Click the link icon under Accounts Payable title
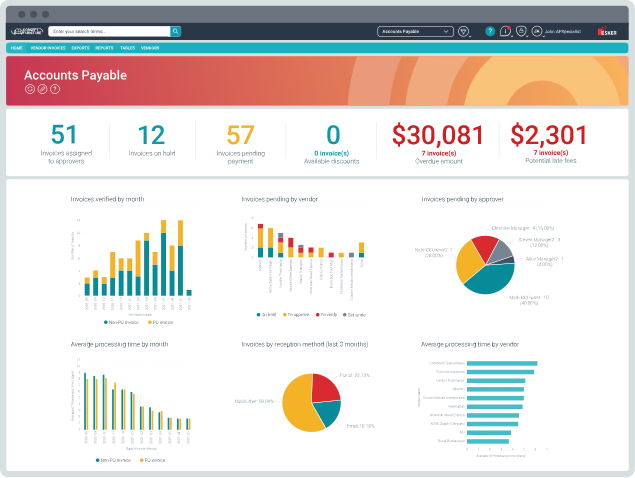The height and width of the screenshot is (478, 635). [42, 89]
